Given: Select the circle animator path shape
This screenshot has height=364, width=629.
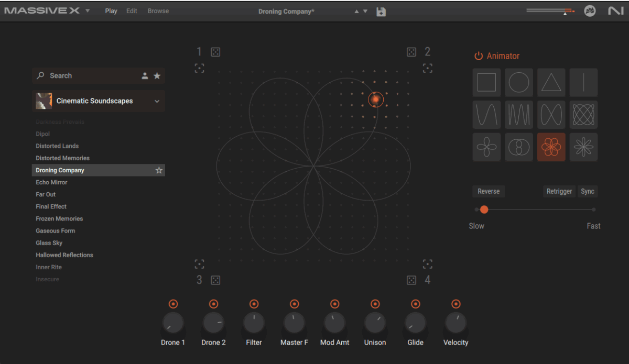Looking at the screenshot, I should click(x=519, y=82).
